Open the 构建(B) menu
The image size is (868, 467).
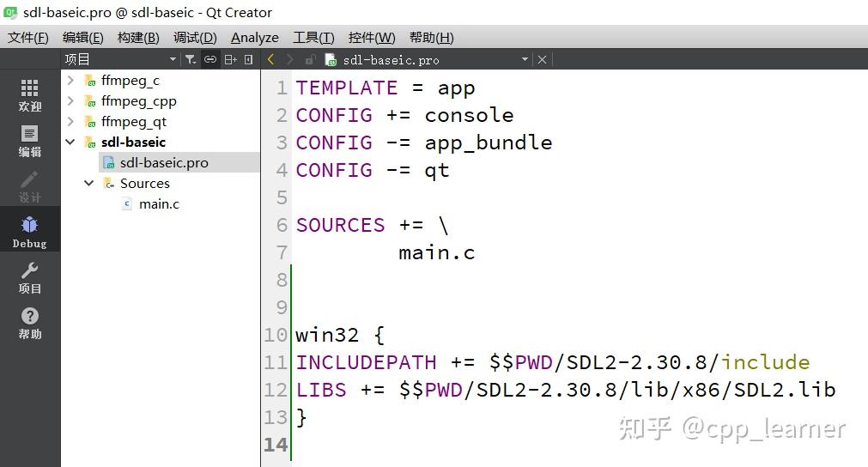[x=138, y=38]
